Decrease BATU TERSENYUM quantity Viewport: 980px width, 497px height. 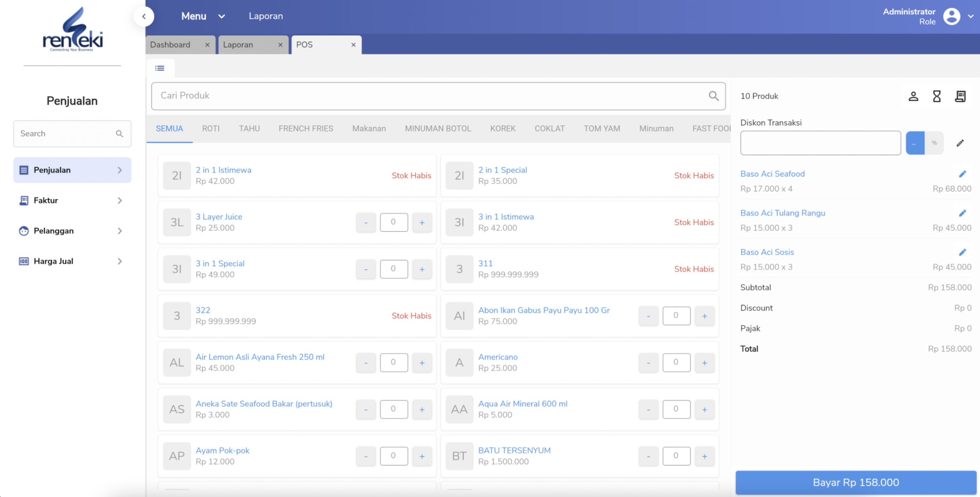649,456
